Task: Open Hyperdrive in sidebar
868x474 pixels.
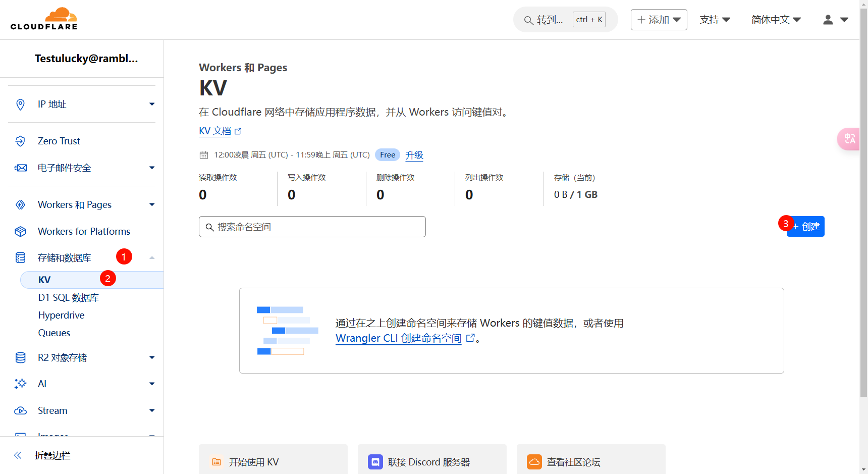Action: point(62,315)
